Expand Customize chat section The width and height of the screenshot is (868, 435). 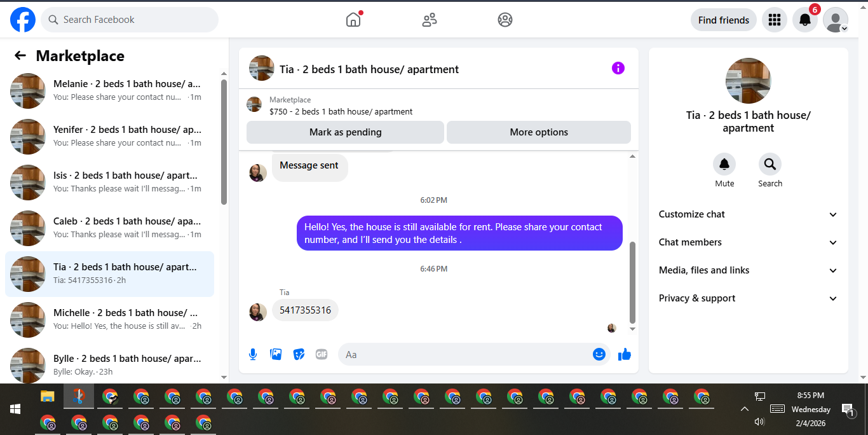(749, 214)
